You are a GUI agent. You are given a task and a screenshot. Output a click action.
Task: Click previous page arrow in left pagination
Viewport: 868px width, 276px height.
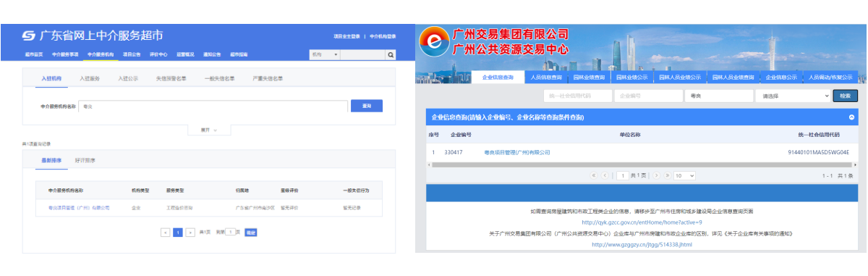[165, 233]
